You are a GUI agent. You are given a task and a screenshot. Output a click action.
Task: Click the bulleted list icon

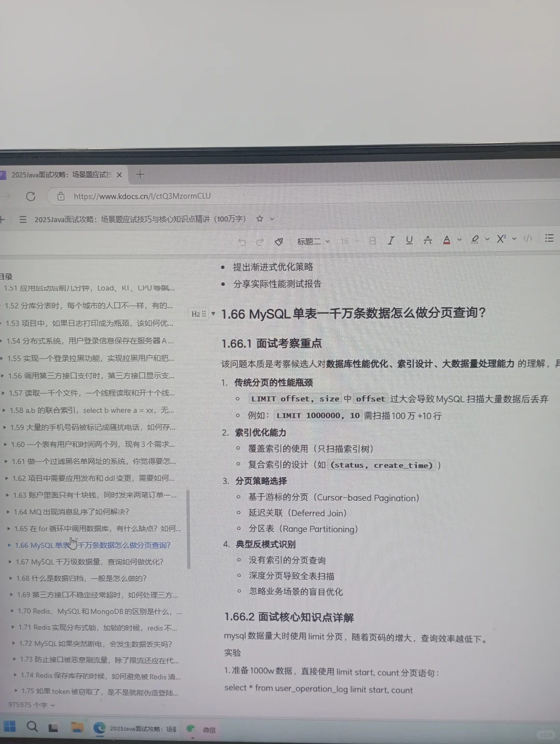549,238
